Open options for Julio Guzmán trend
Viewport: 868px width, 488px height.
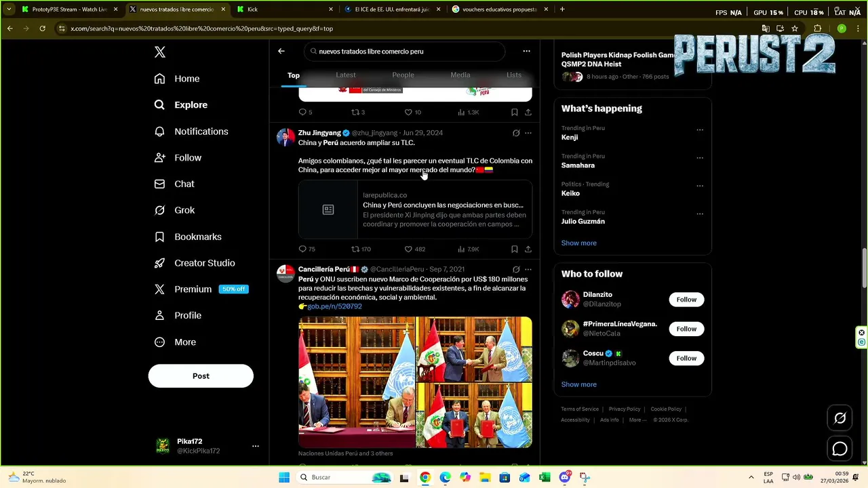coord(700,214)
